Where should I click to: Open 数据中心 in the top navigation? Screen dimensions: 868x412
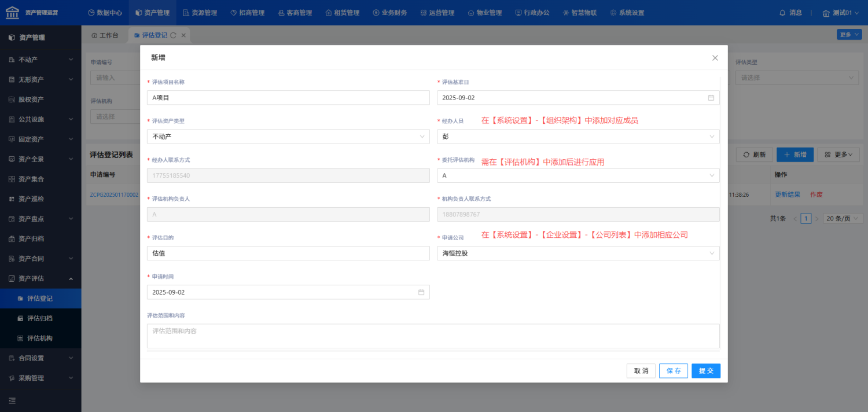click(x=105, y=12)
